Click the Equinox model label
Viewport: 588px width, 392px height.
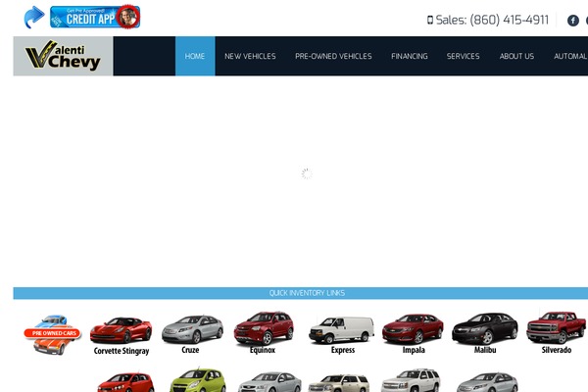(x=263, y=350)
